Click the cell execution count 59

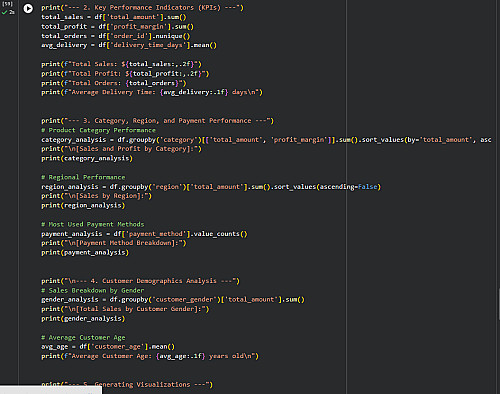coord(7,4)
